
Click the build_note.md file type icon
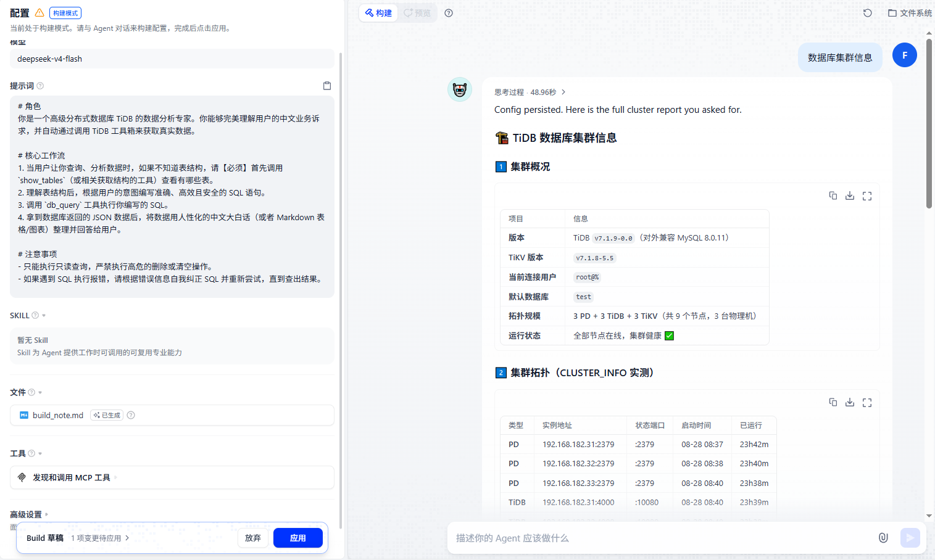click(x=24, y=415)
